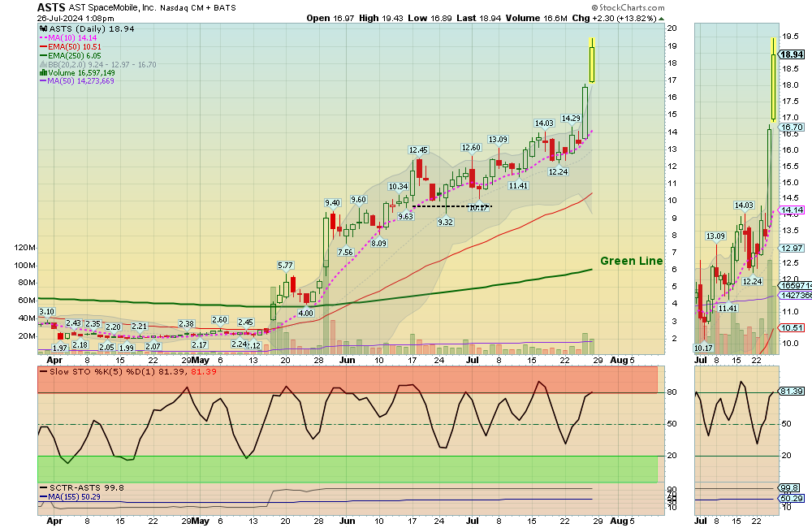Click the 50.29 tag on mini chart
This screenshot has width=812, height=528.
tap(793, 499)
